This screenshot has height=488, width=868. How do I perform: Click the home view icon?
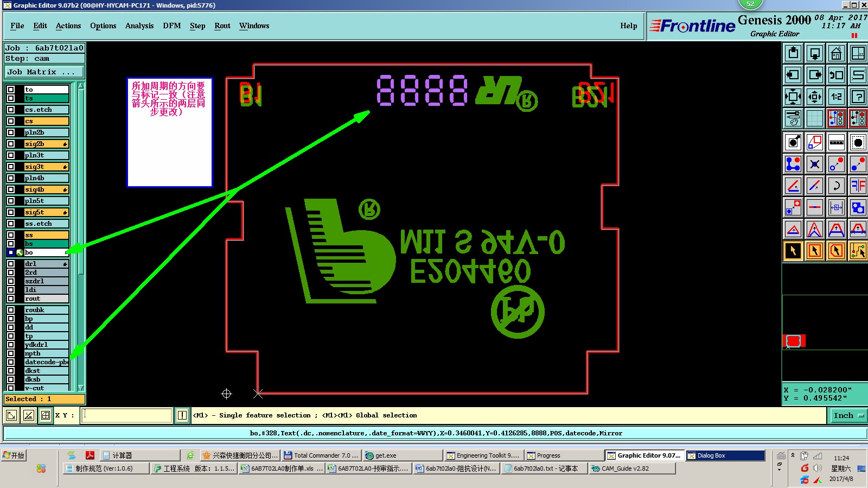tap(837, 53)
